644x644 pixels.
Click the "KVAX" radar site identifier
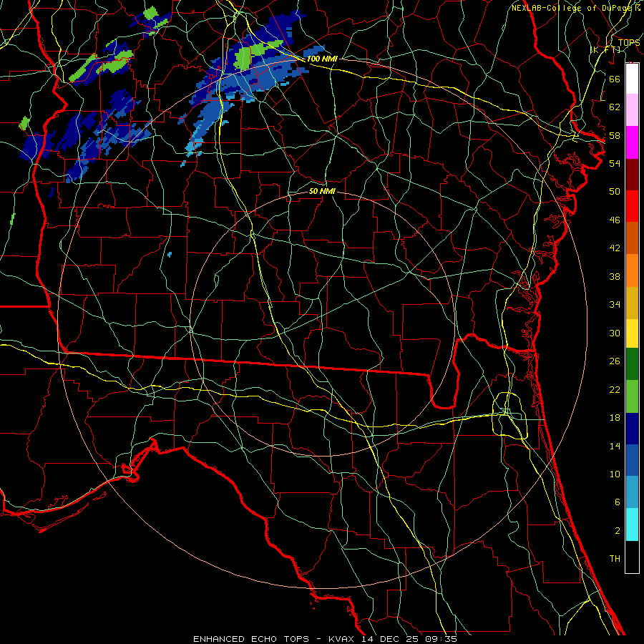[x=341, y=639]
